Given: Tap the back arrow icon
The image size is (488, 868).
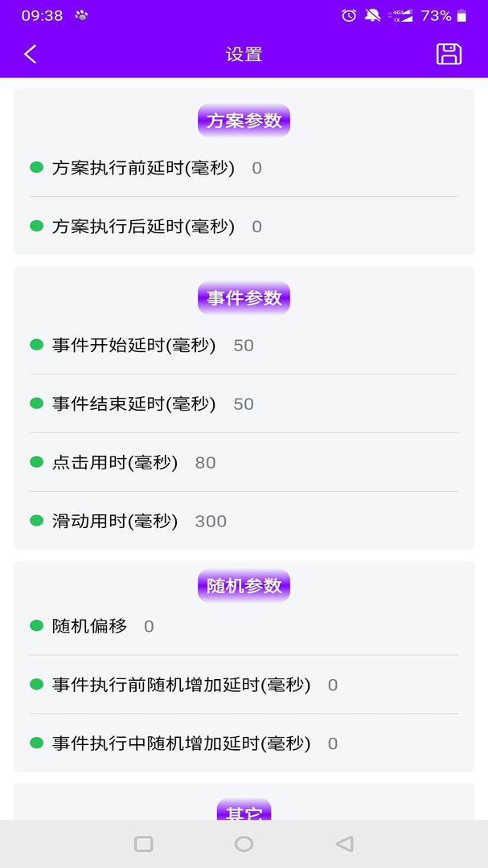Looking at the screenshot, I should click(31, 54).
